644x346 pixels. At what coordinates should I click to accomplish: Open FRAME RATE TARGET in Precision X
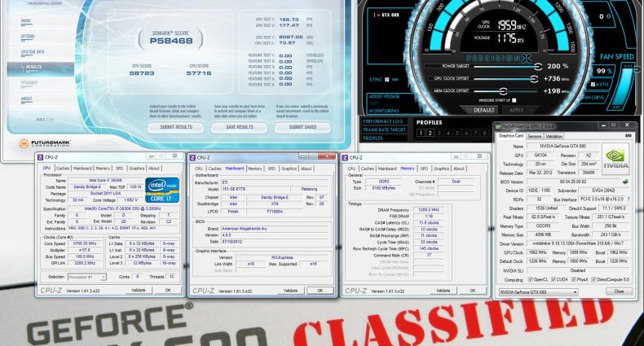point(385,130)
